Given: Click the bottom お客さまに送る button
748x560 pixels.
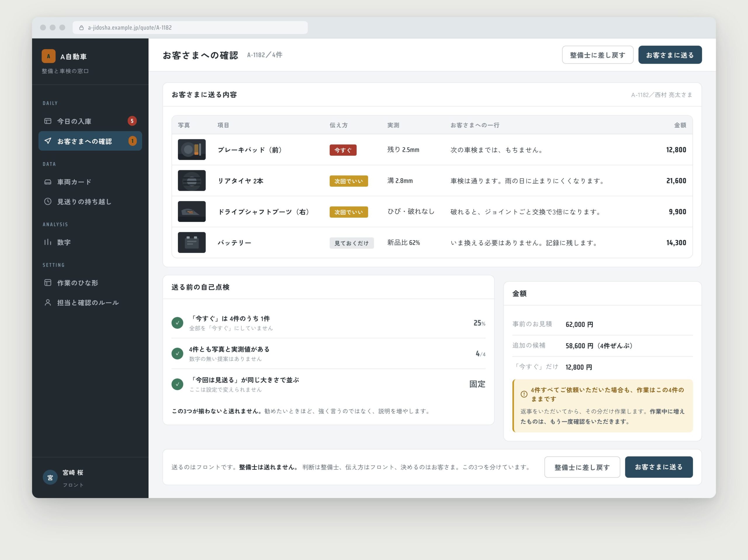Looking at the screenshot, I should tap(659, 467).
